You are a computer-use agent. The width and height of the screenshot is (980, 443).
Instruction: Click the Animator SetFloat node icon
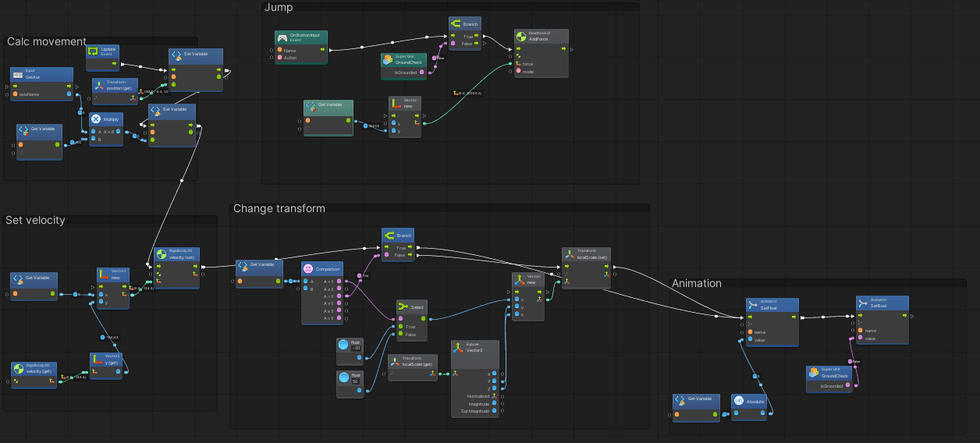click(x=753, y=303)
